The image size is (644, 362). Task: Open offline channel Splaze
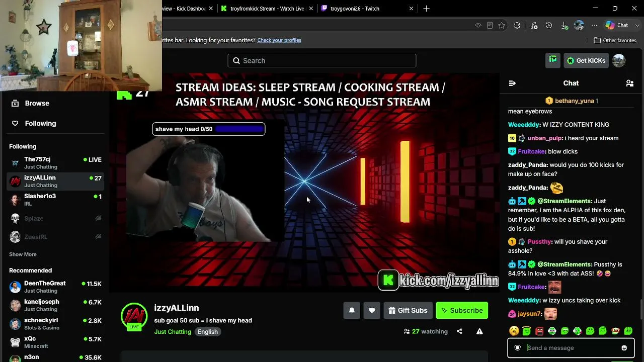pyautogui.click(x=55, y=218)
